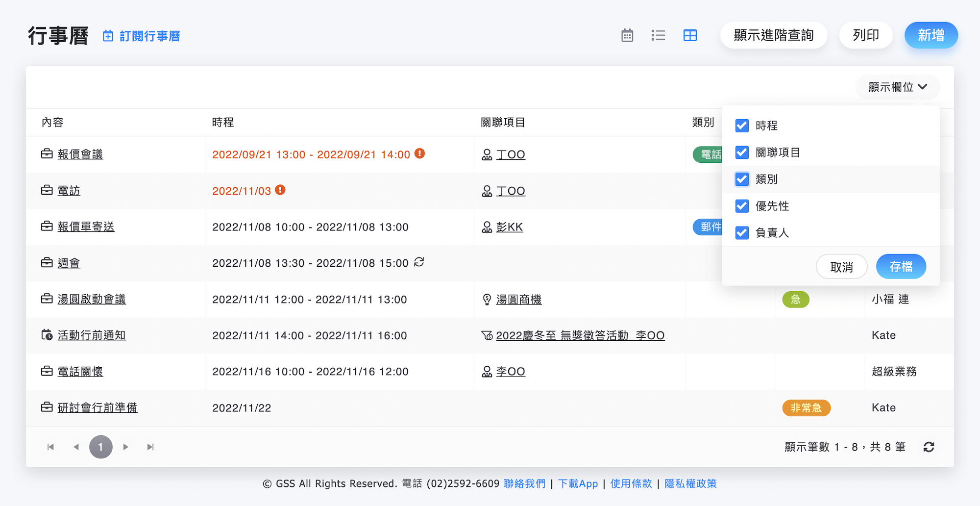Click the calendar-clock icon next to 活動行前通知
980x506 pixels.
(47, 335)
